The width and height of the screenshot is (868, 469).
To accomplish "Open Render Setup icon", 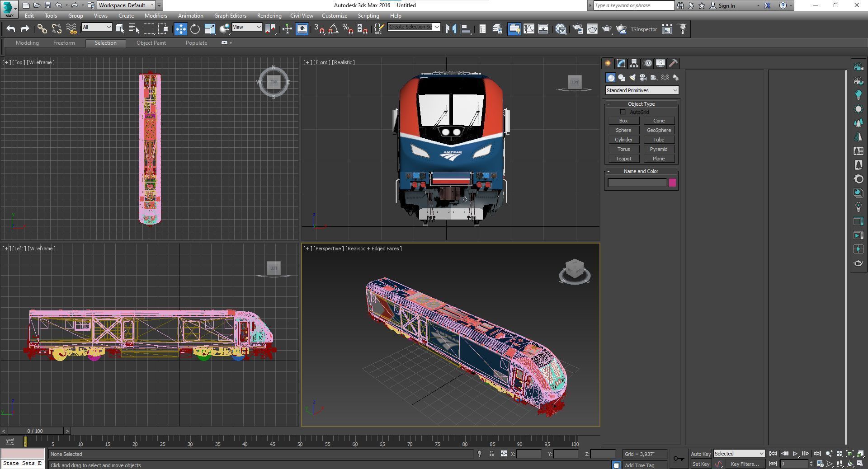I will click(578, 29).
